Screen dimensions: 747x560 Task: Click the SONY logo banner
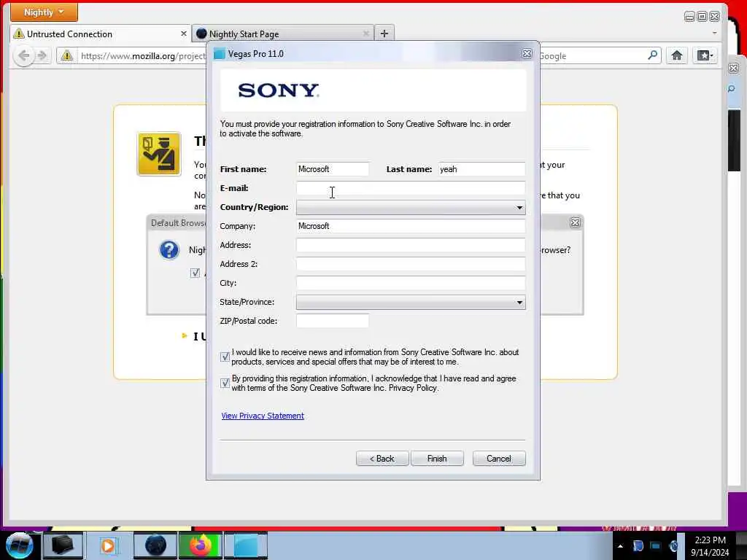pos(373,90)
